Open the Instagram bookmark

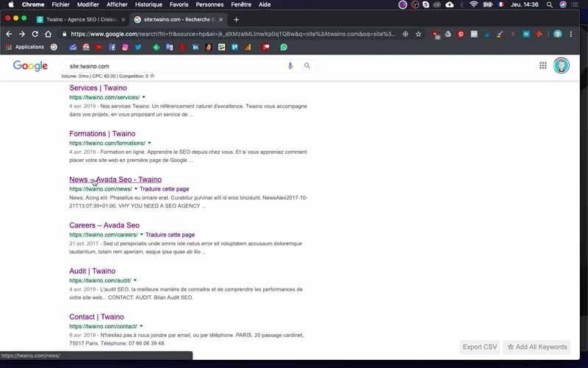pyautogui.click(x=125, y=47)
